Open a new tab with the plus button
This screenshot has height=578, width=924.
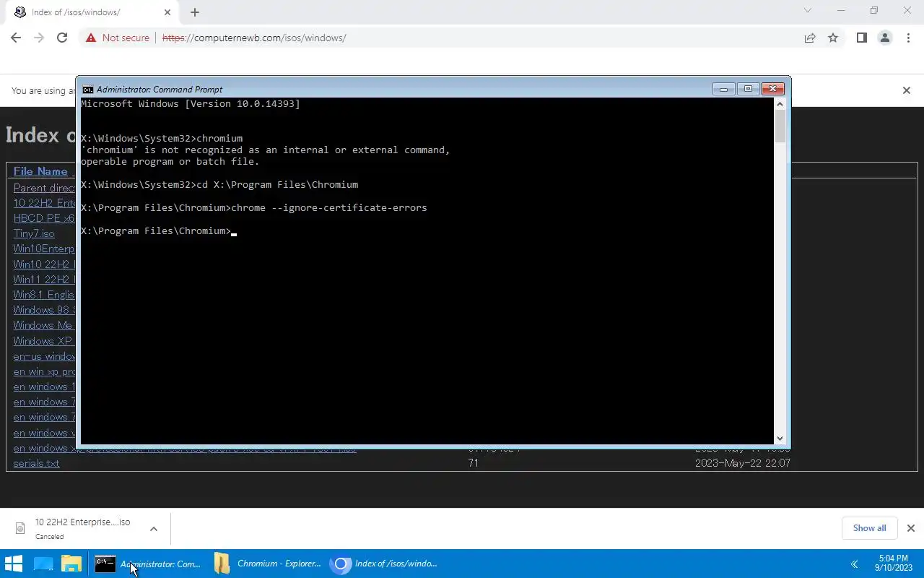coord(194,12)
